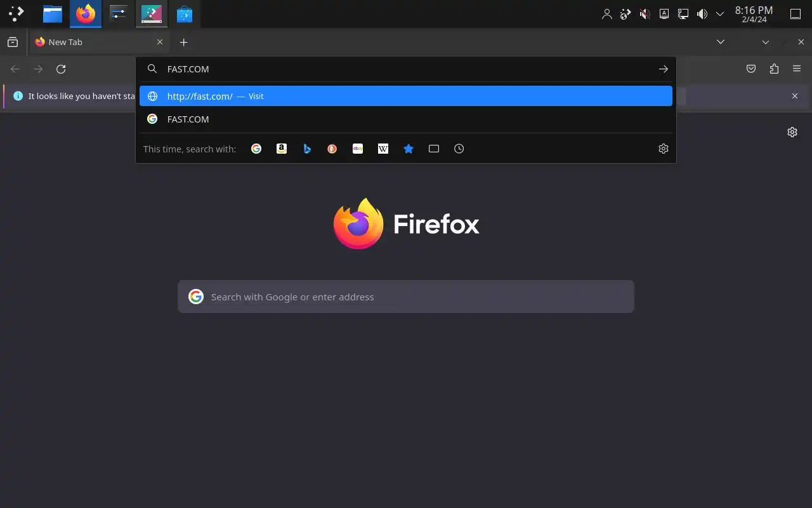The width and height of the screenshot is (812, 508).
Task: Visit http://fast.com/ suggestion
Action: [x=406, y=96]
